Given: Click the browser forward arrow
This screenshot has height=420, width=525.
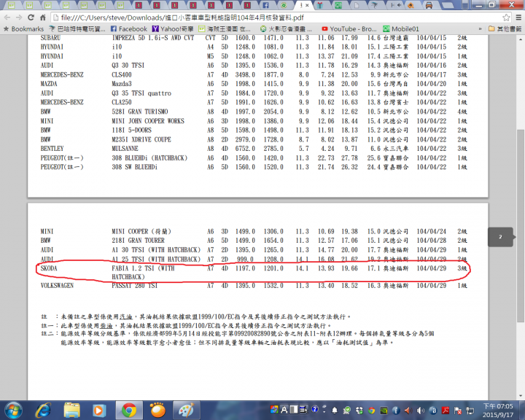Looking at the screenshot, I should pyautogui.click(x=19, y=17).
